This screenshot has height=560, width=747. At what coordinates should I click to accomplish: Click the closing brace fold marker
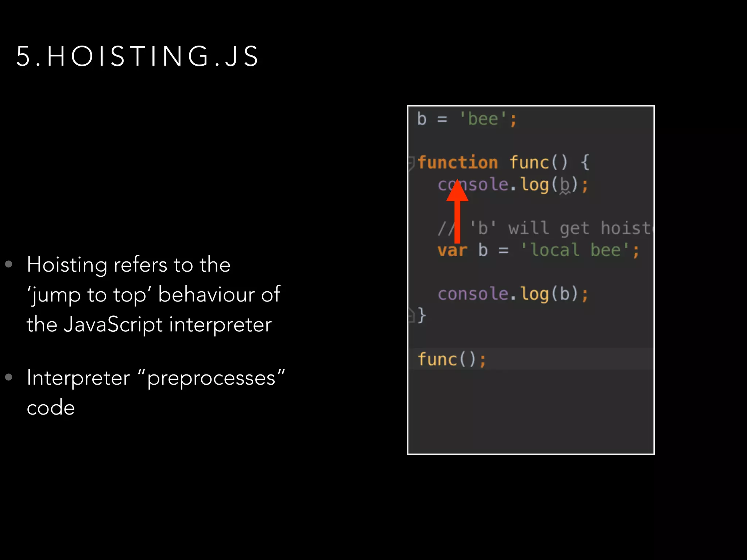tap(411, 315)
